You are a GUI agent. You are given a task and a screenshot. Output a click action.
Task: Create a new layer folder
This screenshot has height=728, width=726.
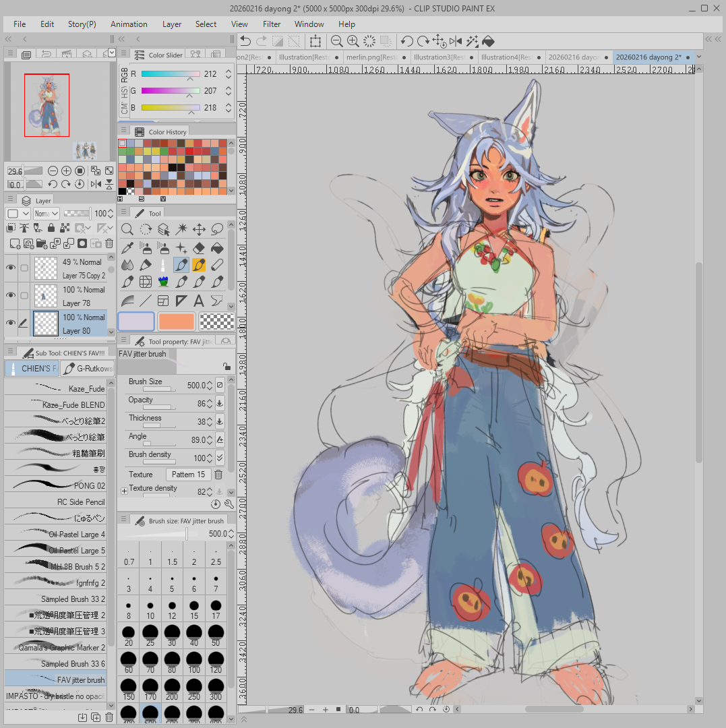[x=41, y=243]
